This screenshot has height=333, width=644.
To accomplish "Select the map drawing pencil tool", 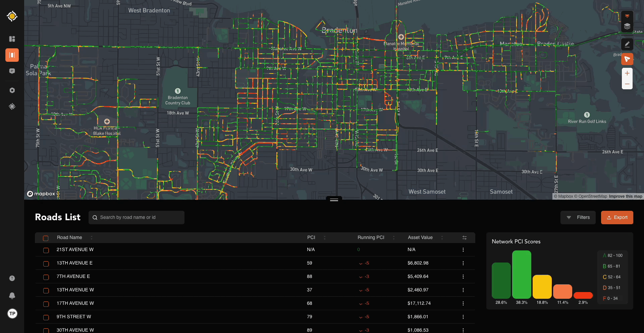I will click(628, 44).
